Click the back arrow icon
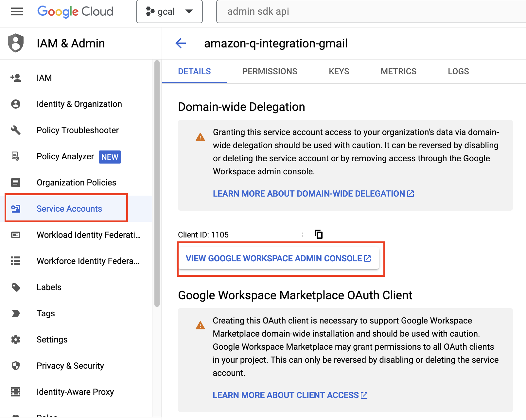 pos(181,43)
